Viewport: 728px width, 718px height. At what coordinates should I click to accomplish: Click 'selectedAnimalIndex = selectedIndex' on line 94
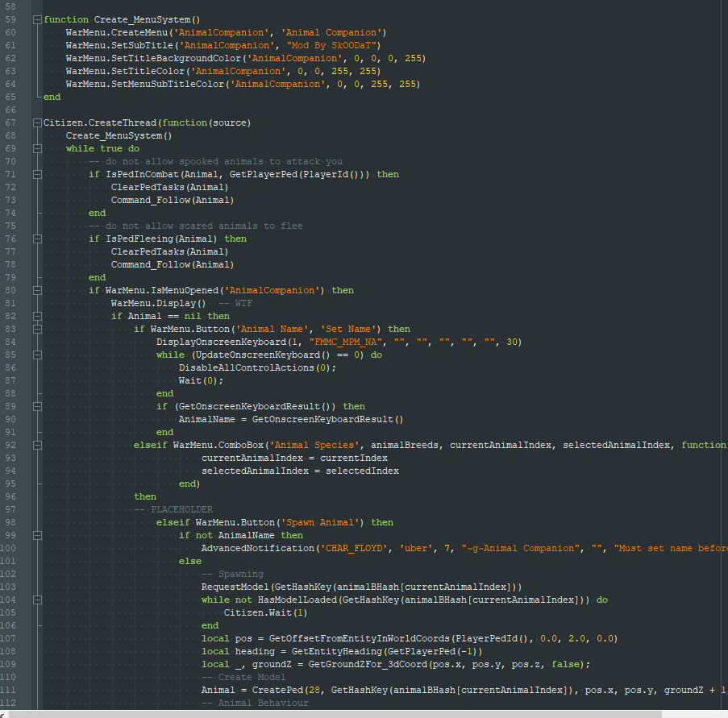click(300, 471)
